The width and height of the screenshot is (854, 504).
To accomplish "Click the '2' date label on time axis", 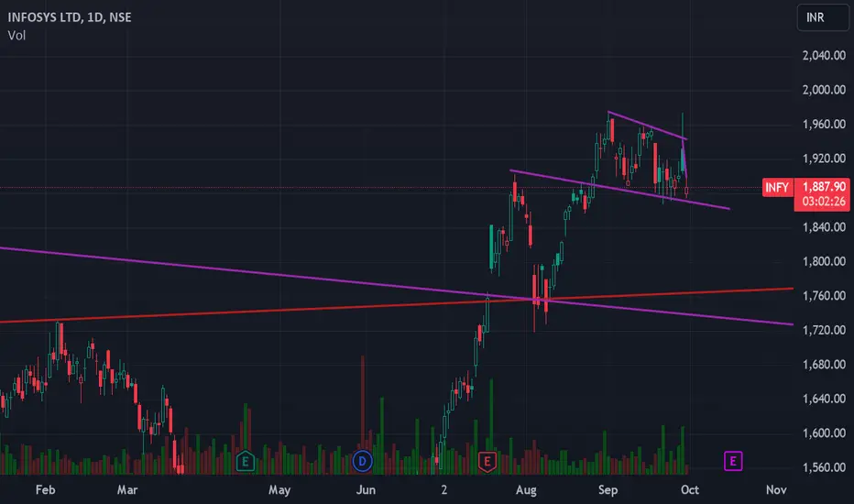I will pos(443,490).
